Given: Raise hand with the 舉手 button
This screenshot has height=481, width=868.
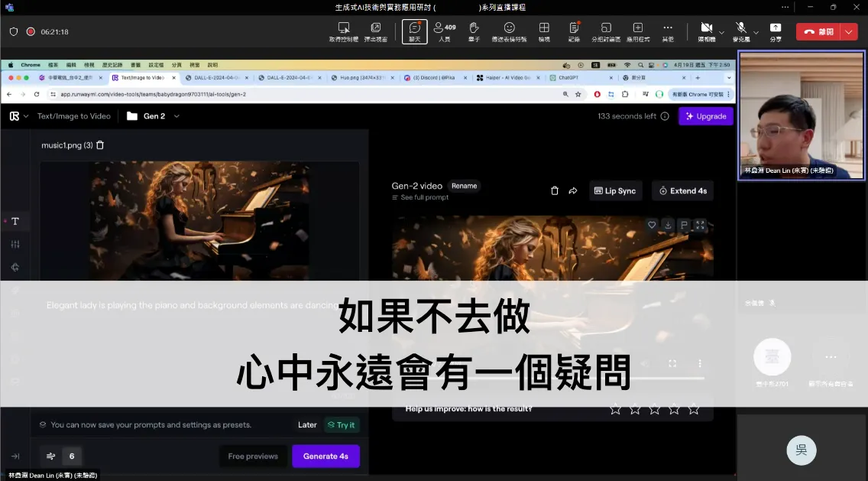Looking at the screenshot, I should (474, 31).
